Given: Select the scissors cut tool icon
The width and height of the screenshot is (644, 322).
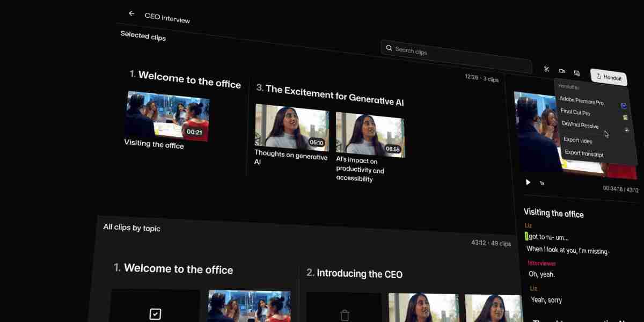Looking at the screenshot, I should (x=546, y=69).
